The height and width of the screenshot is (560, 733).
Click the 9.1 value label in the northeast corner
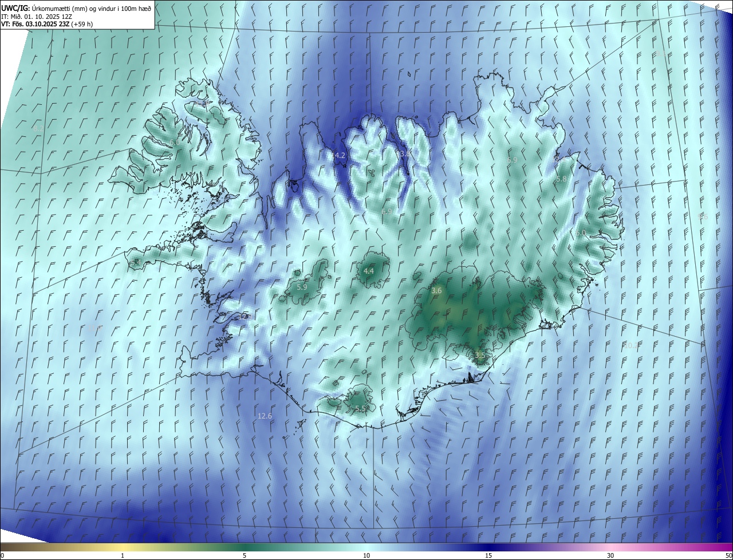coord(661,53)
